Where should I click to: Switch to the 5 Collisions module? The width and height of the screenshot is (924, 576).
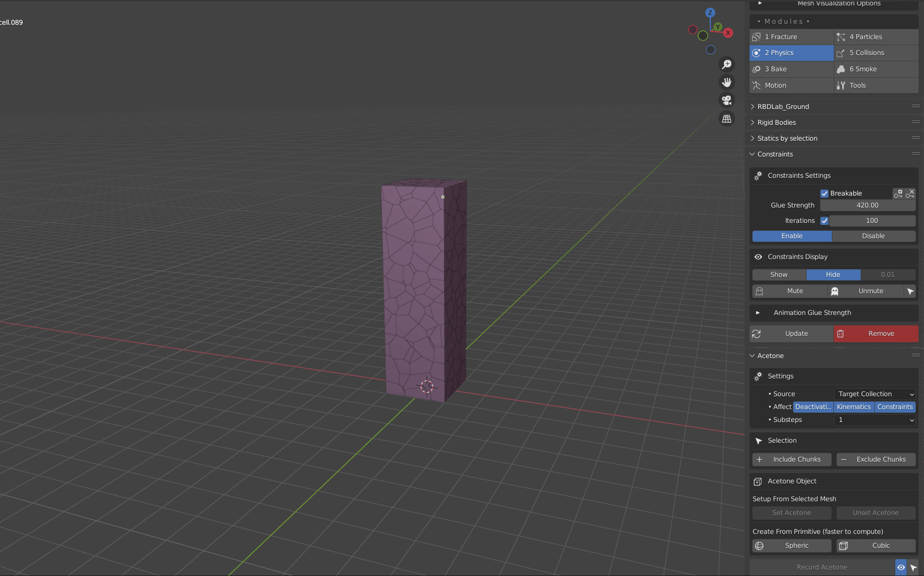(x=876, y=53)
